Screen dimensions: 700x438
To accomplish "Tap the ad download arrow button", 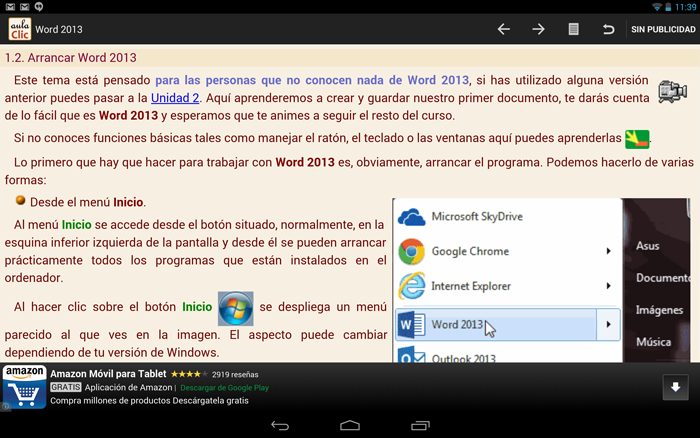I will [675, 387].
